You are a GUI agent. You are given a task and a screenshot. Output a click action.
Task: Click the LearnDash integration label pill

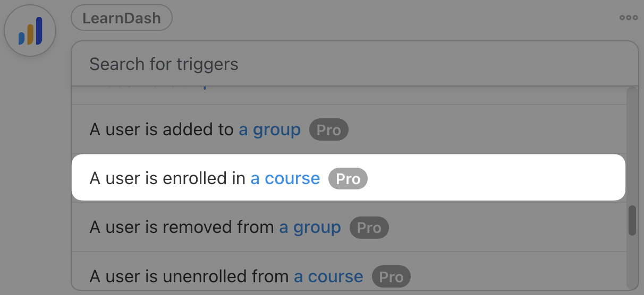click(x=122, y=18)
